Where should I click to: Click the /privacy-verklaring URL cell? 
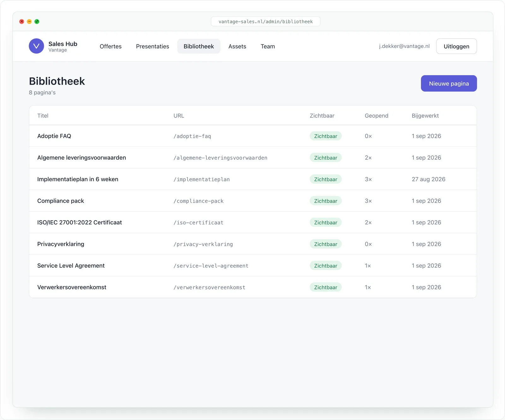[203, 244]
